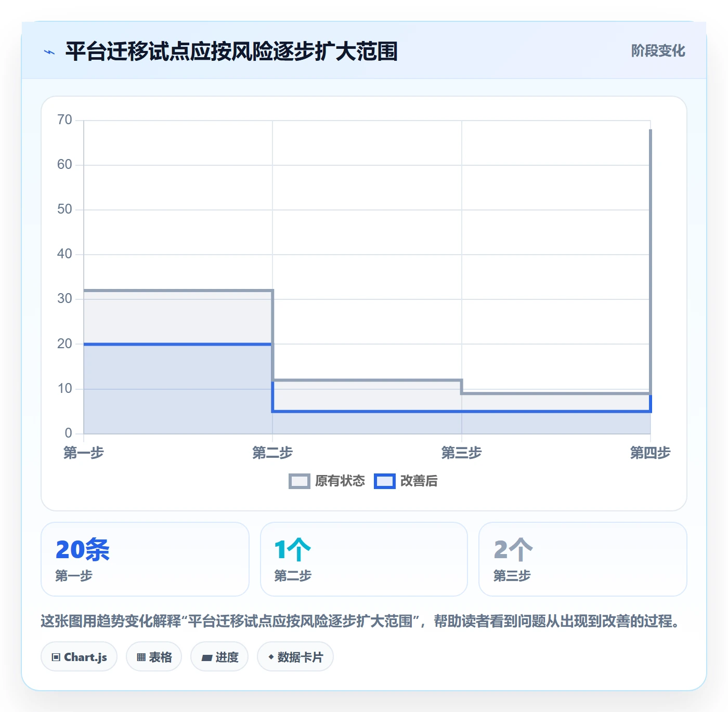
Task: Click the y-axis value 30
Action: coord(64,299)
